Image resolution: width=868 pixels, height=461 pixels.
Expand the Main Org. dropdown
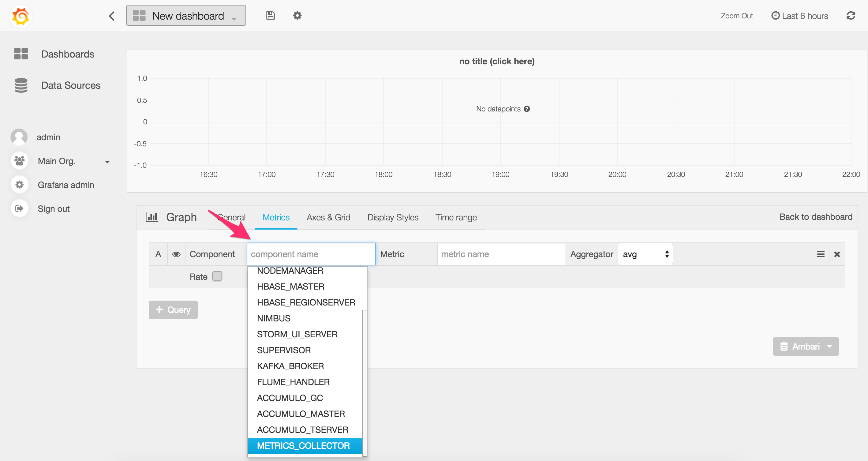[x=107, y=162]
